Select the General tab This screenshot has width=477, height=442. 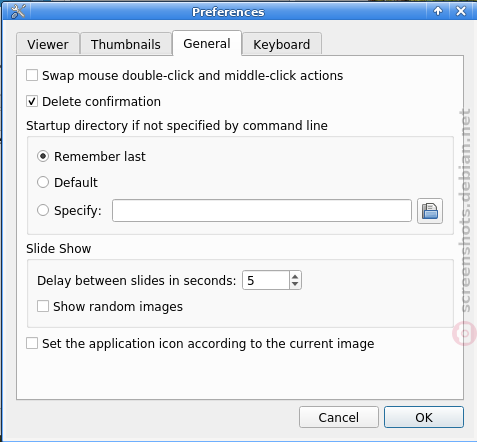point(207,43)
